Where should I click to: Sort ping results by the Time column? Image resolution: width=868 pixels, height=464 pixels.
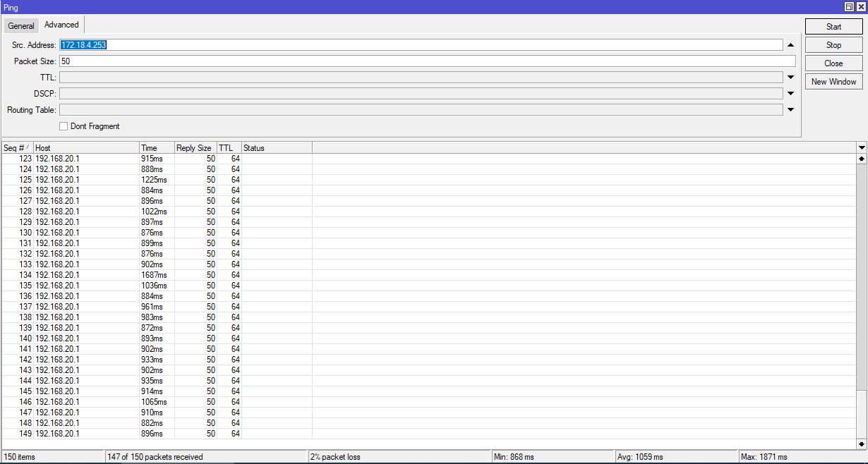(x=155, y=147)
